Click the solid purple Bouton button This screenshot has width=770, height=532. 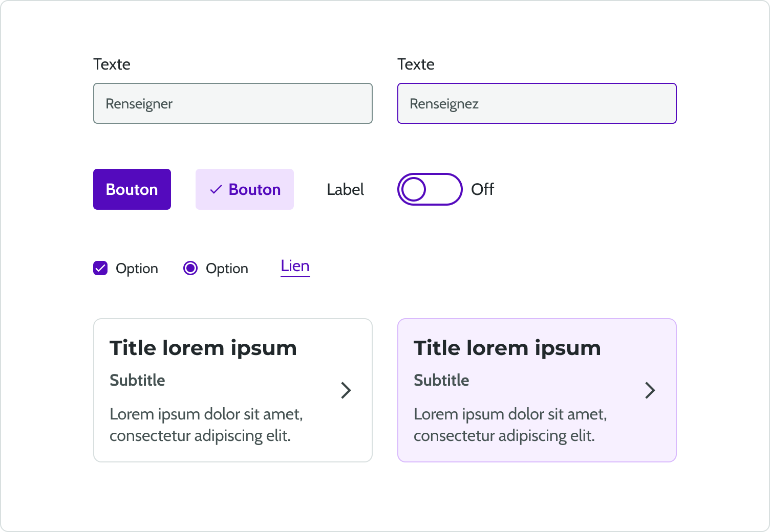132,189
